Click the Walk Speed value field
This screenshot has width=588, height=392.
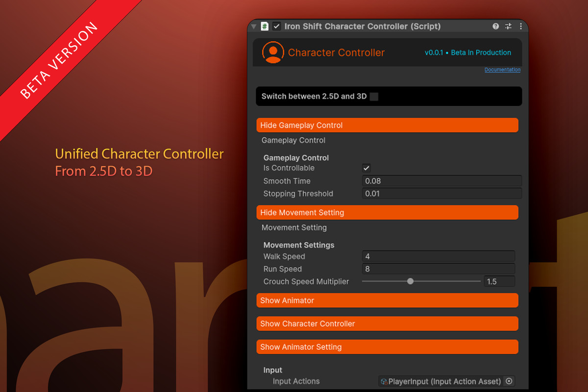(x=438, y=256)
